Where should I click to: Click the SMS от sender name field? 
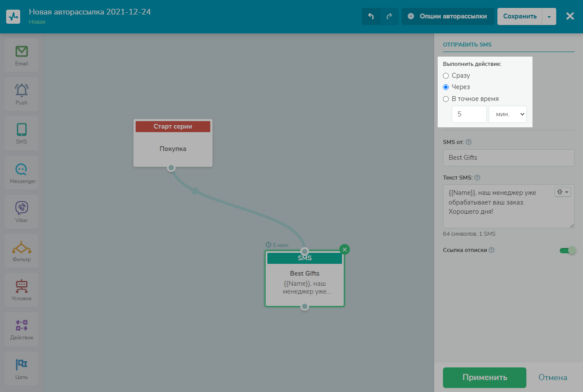click(508, 158)
